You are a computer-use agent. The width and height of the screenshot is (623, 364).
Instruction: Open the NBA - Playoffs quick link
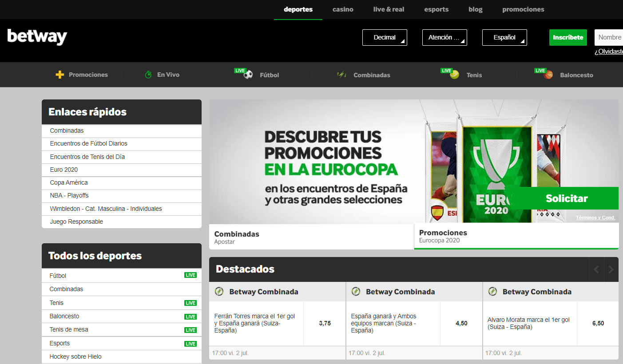coord(122,196)
